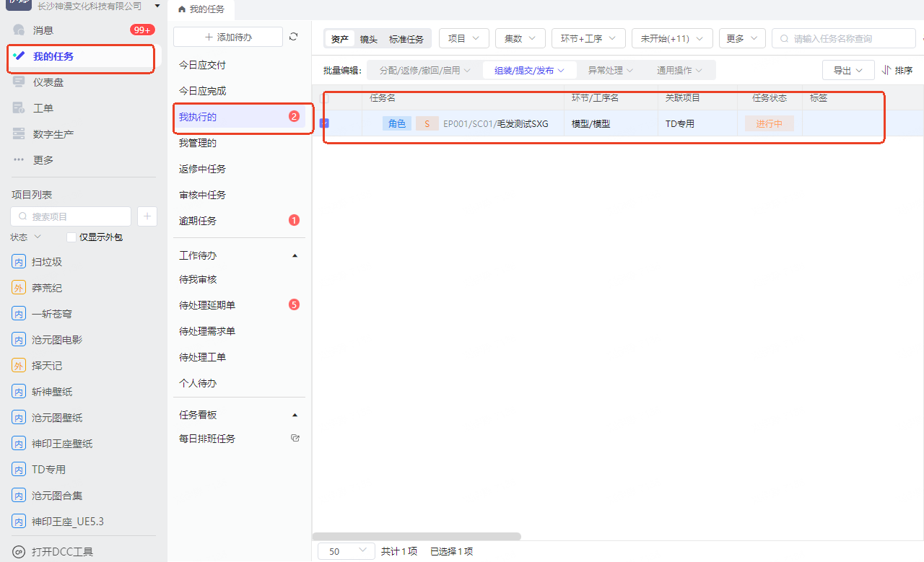Toggle the select-all checkbox in table header

tap(324, 98)
